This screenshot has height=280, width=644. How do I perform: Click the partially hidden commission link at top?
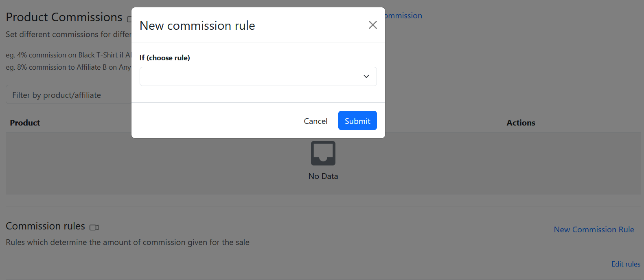[x=403, y=16]
